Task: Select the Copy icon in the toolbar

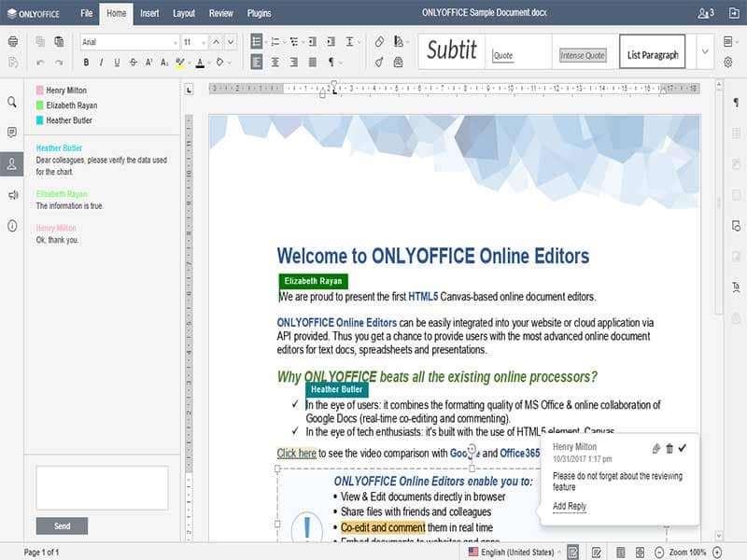Action: point(39,41)
